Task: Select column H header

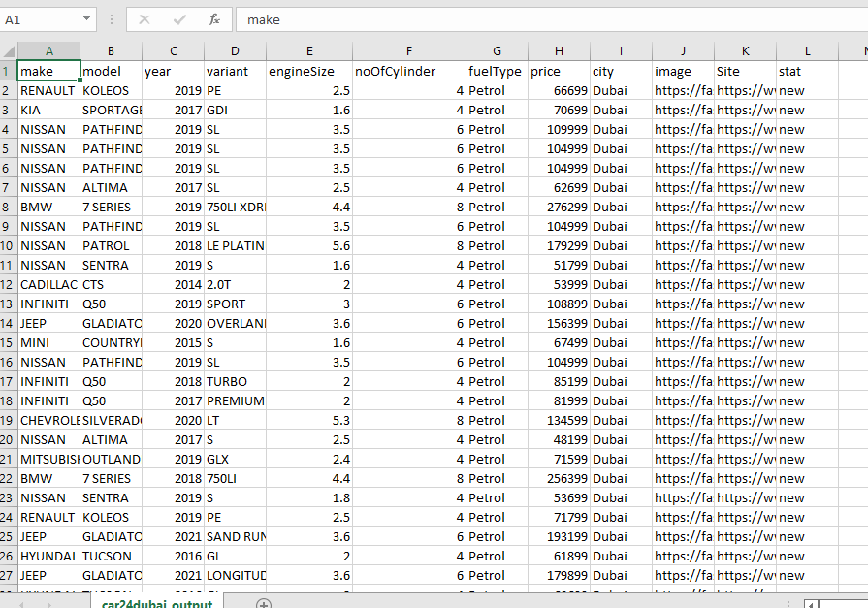Action: [559, 51]
